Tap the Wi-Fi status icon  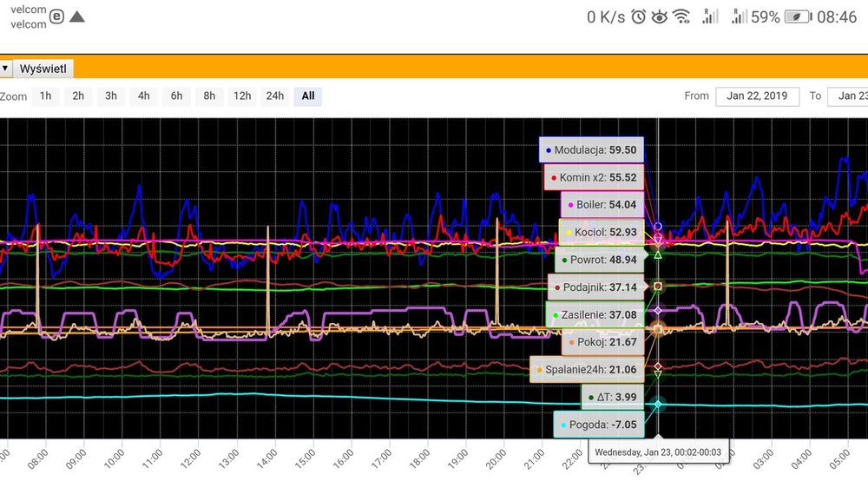[x=682, y=16]
